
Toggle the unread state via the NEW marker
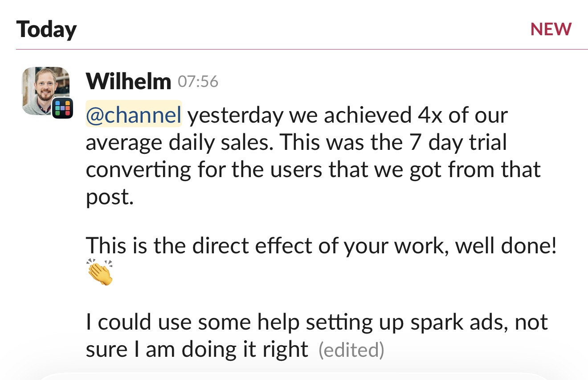551,29
